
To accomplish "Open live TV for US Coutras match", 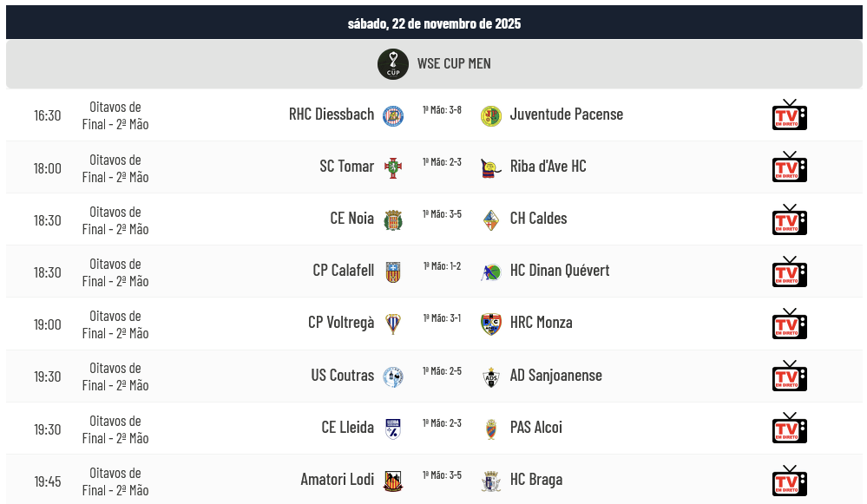I will (x=789, y=376).
